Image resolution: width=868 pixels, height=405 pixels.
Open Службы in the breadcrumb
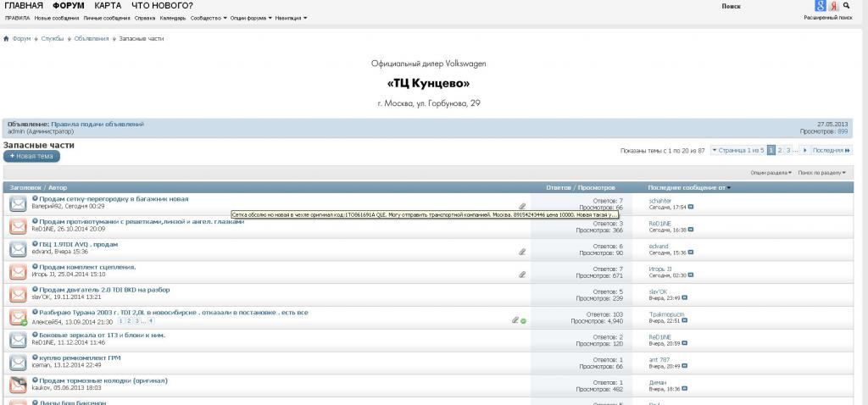pos(52,39)
